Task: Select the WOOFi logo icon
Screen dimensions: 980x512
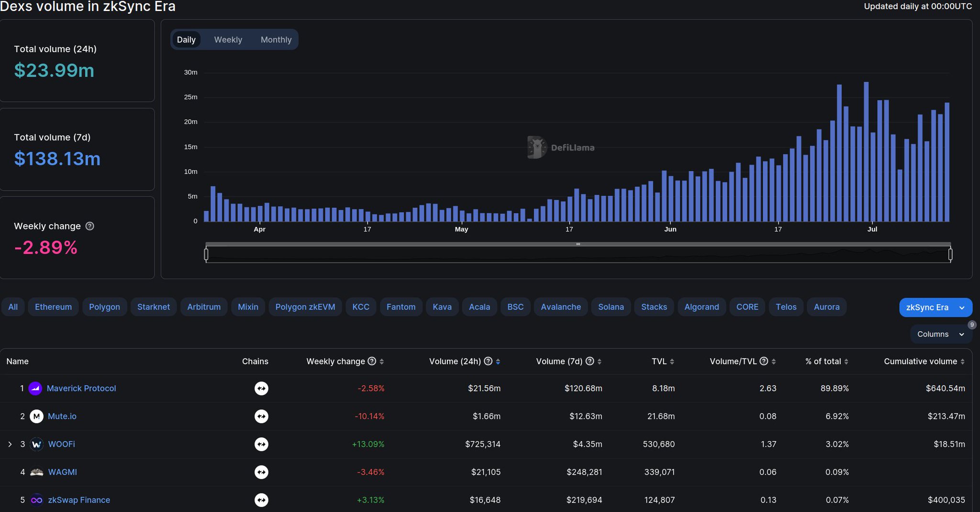Action: 37,444
